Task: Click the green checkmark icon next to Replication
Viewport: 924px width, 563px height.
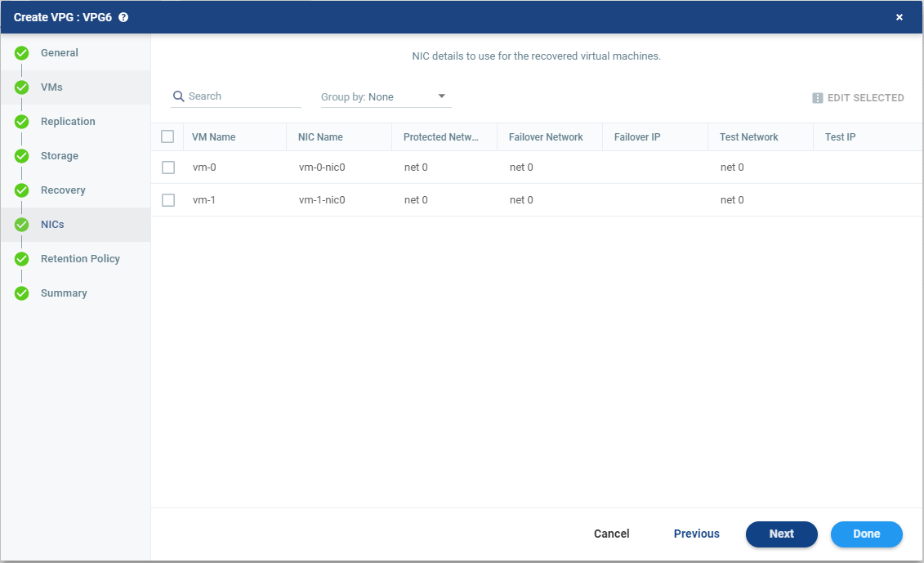Action: (x=22, y=122)
